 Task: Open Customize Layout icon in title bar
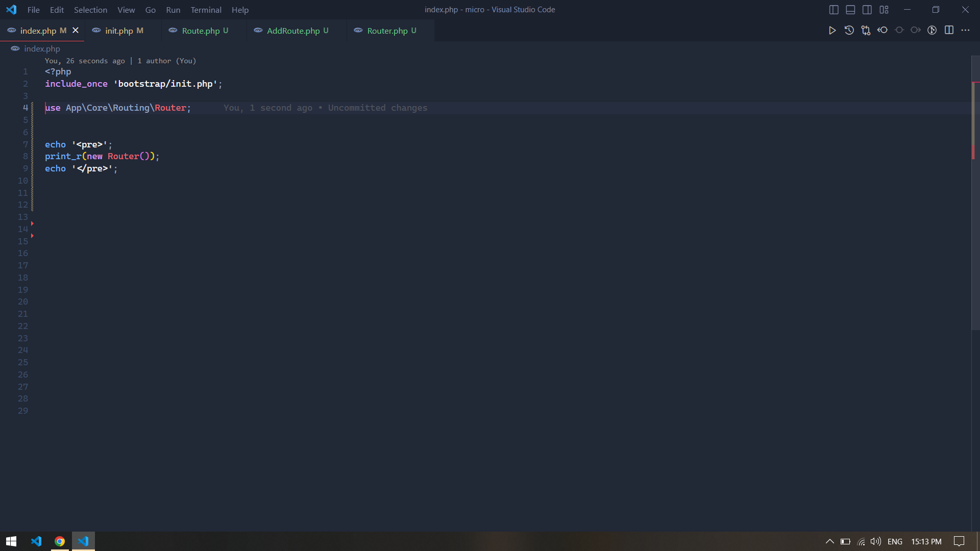click(884, 10)
